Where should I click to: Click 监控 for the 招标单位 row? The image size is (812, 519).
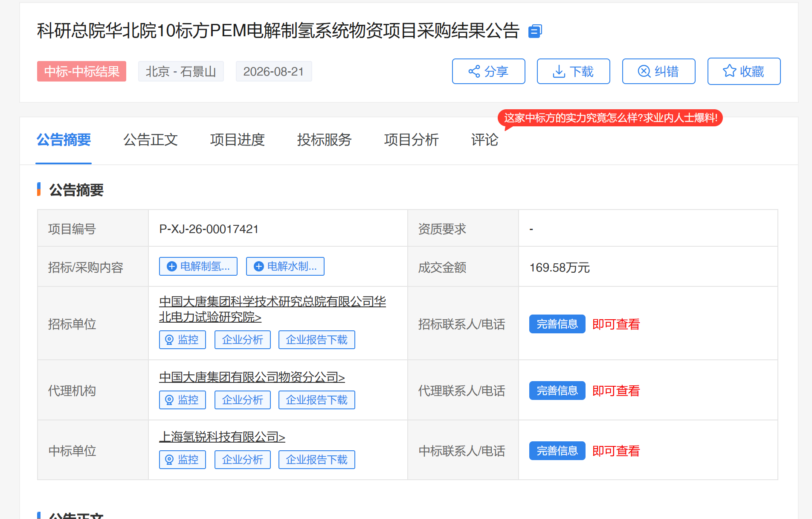pyautogui.click(x=183, y=340)
